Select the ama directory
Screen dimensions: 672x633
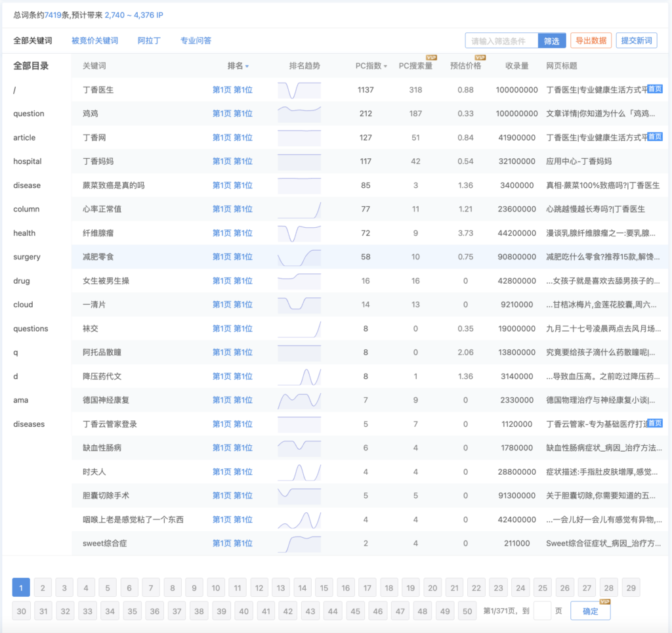point(20,400)
